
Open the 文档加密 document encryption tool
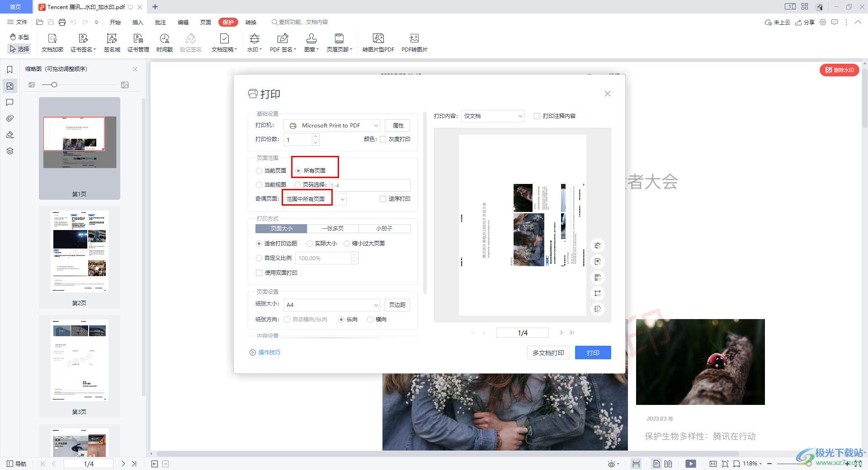coord(52,43)
